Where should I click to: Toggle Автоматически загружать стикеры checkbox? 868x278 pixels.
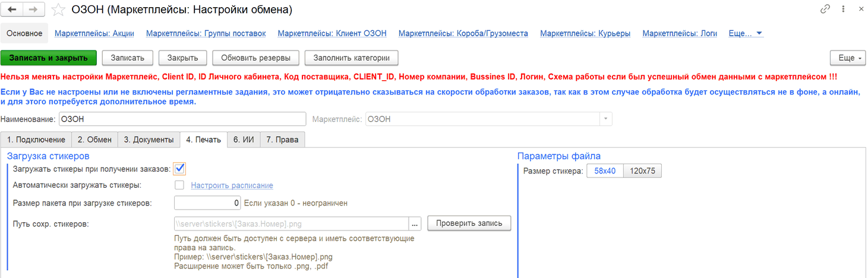click(179, 185)
